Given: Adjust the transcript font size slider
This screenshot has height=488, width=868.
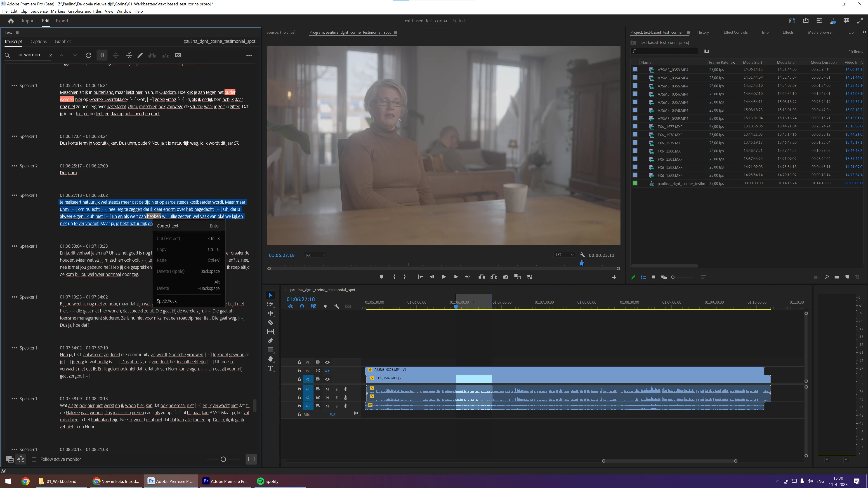Looking at the screenshot, I should (x=223, y=459).
